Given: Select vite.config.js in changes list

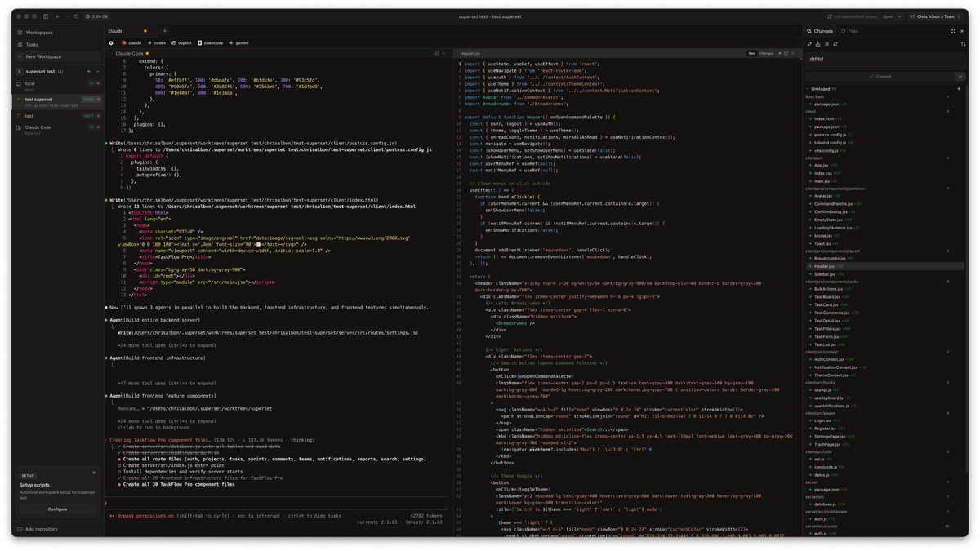Looking at the screenshot, I should coord(885,150).
